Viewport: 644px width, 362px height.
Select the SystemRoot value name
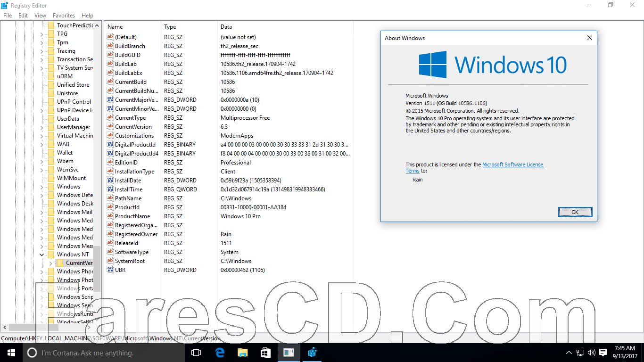(130, 261)
